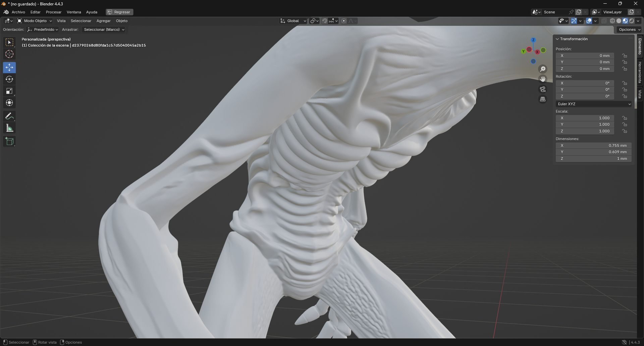The height and width of the screenshot is (346, 644).
Task: Toggle proportional editing in the header
Action: pyautogui.click(x=344, y=21)
